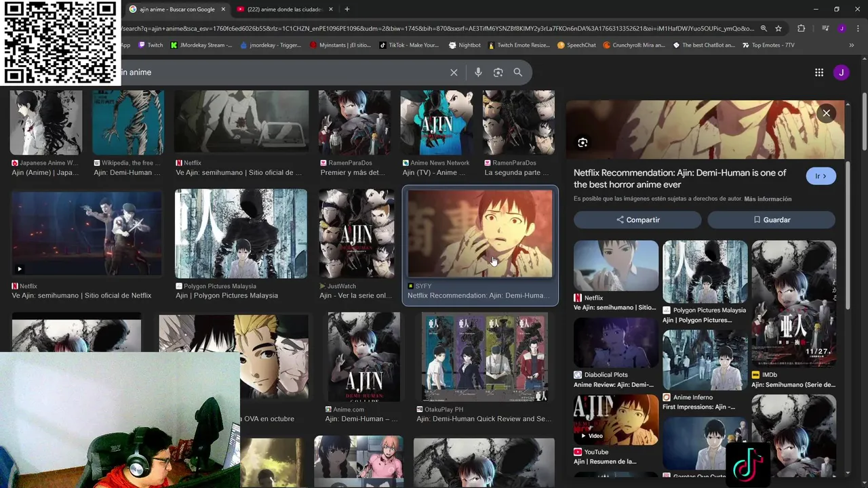
Task: Open the IMDb related image in side panel
Action: 794,304
